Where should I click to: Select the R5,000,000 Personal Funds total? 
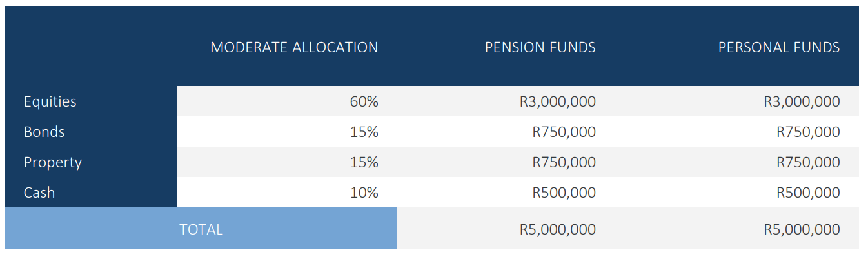pyautogui.click(x=802, y=229)
